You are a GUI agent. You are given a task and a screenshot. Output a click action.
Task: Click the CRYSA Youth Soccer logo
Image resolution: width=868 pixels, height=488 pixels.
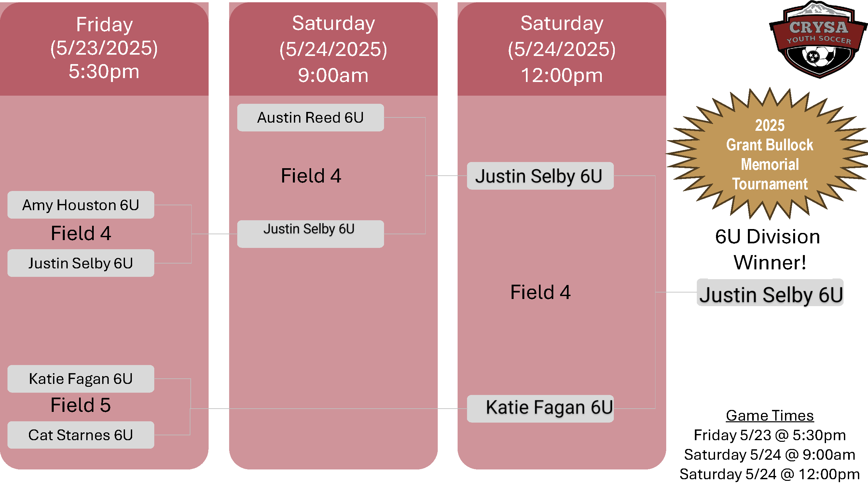818,39
